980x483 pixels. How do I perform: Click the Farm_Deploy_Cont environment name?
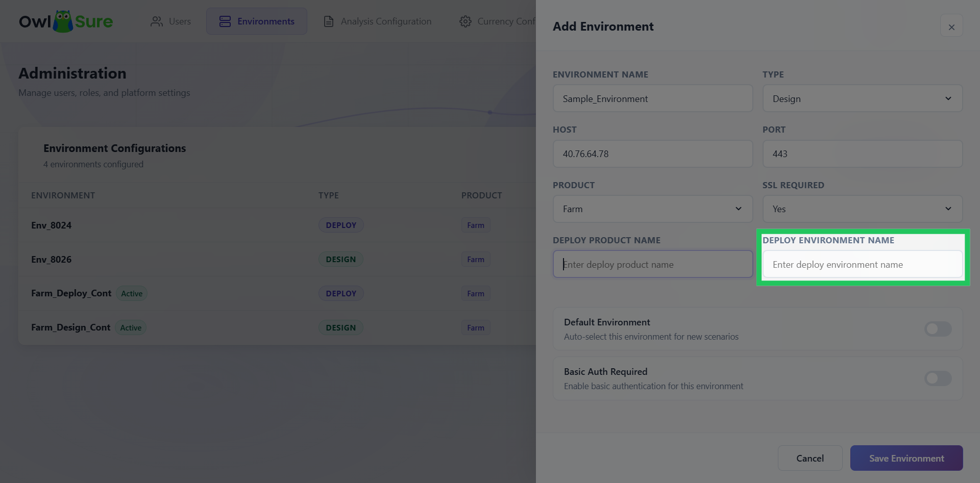tap(71, 293)
